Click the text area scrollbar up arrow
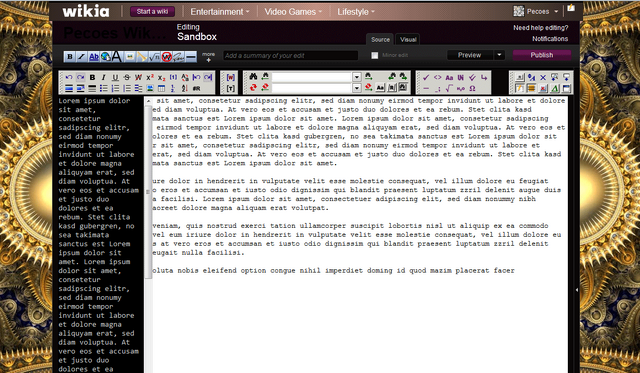 point(148,101)
